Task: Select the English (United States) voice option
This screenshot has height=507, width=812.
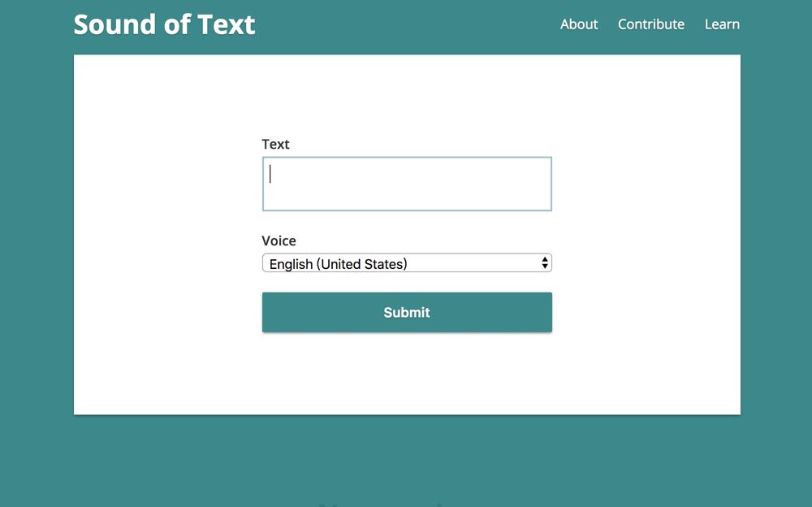Action: (339, 263)
